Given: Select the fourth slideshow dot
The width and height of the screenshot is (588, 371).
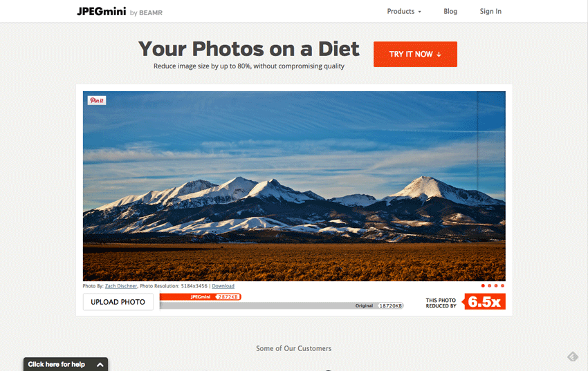Looking at the screenshot, I should [x=502, y=285].
